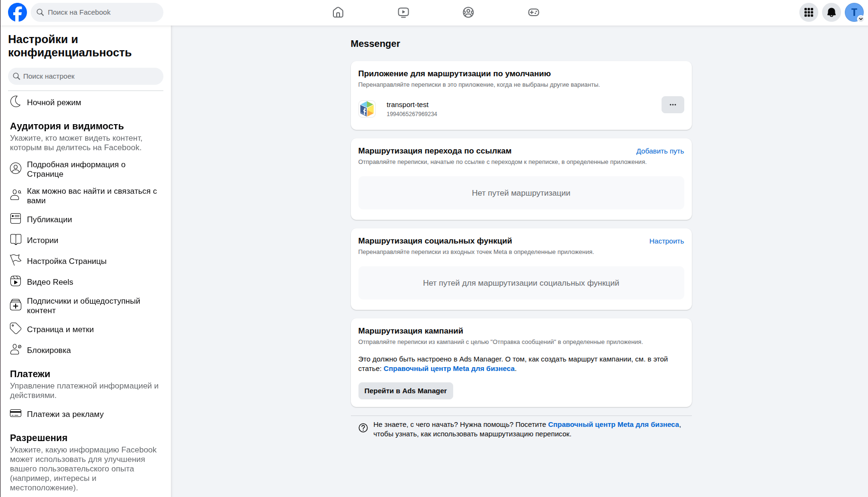The image size is (868, 497).
Task: Click the Блокировка person icon
Action: [x=16, y=349]
